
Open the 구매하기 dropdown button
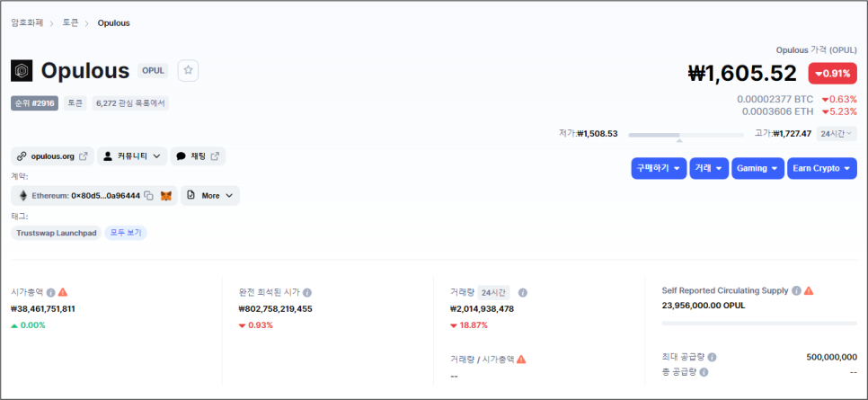pyautogui.click(x=659, y=168)
